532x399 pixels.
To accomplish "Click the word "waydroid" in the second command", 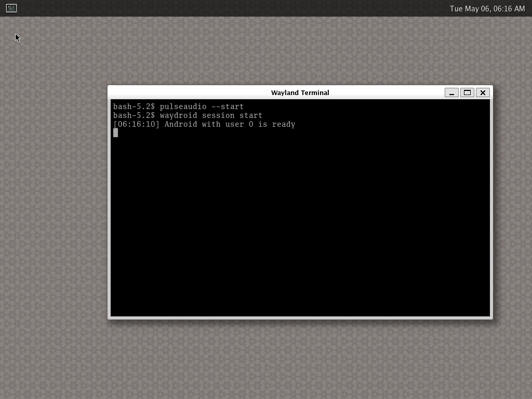I will click(x=178, y=115).
